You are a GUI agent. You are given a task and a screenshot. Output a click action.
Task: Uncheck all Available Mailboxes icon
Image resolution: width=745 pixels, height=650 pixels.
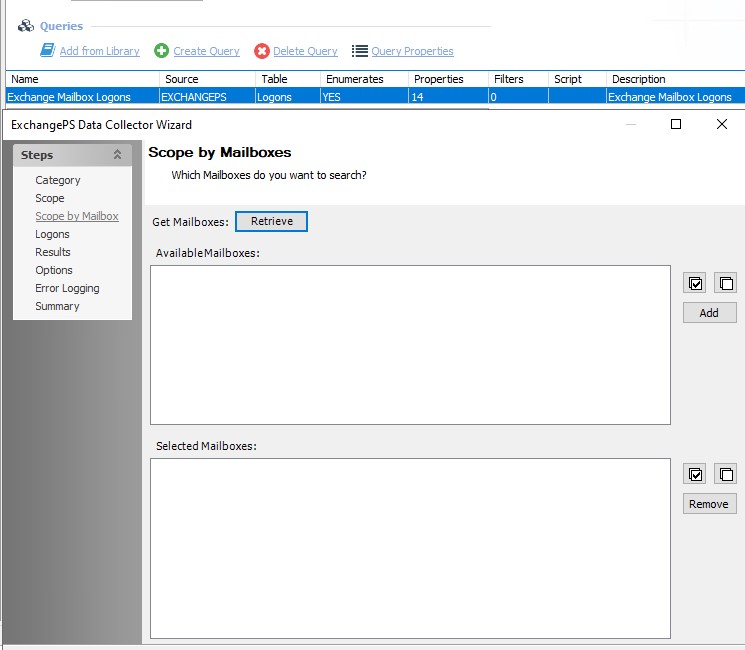pos(725,283)
